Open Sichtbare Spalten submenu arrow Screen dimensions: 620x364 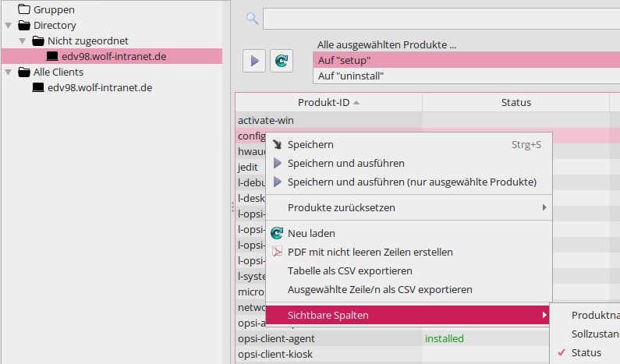544,315
